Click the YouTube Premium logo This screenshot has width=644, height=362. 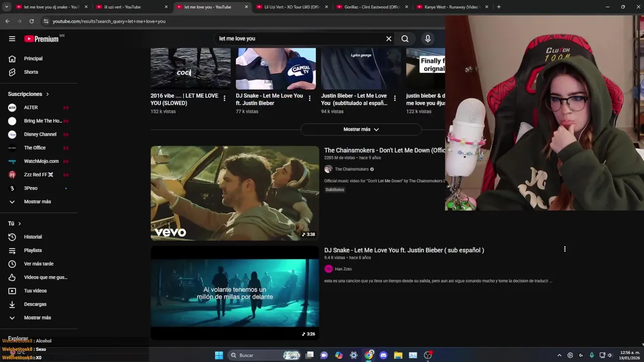coord(42,39)
